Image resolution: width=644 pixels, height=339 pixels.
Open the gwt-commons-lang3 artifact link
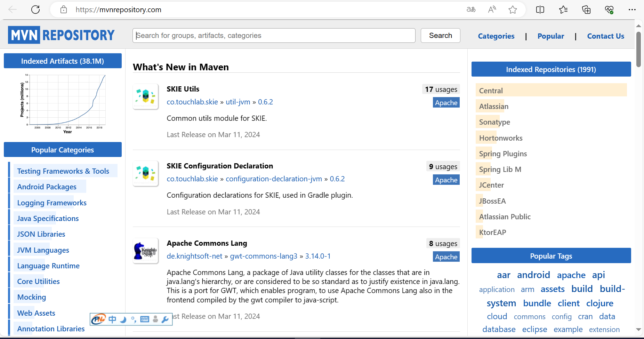pyautogui.click(x=264, y=256)
